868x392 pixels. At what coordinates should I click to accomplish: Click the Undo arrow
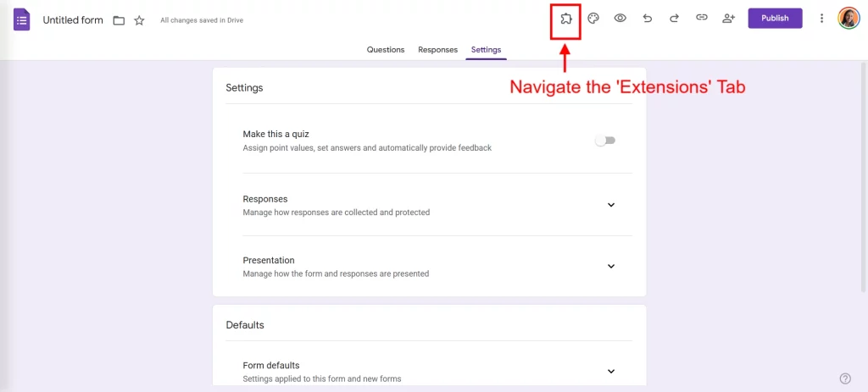point(648,19)
